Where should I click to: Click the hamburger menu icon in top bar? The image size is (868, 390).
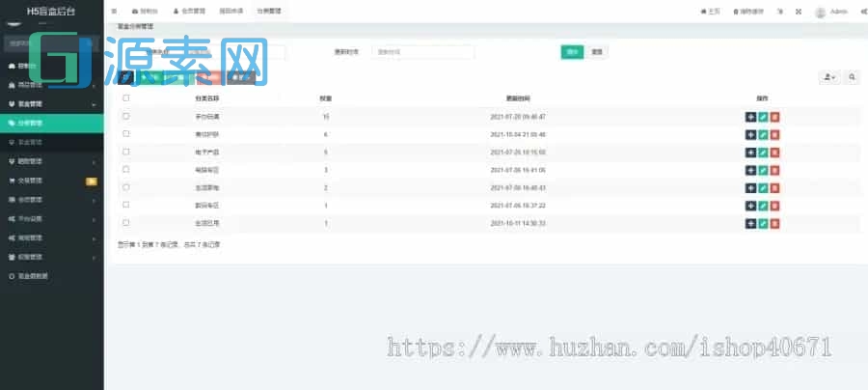tap(114, 11)
